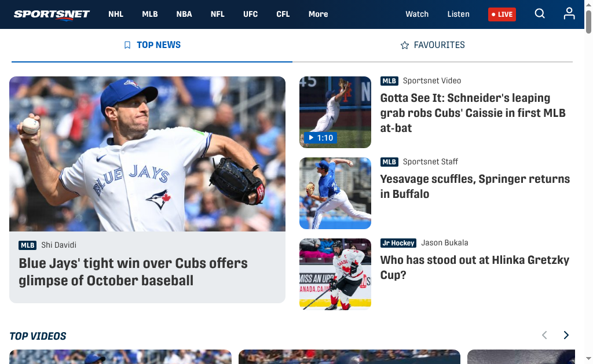
Task: Open the MLB navigation item
Action: pyautogui.click(x=150, y=14)
